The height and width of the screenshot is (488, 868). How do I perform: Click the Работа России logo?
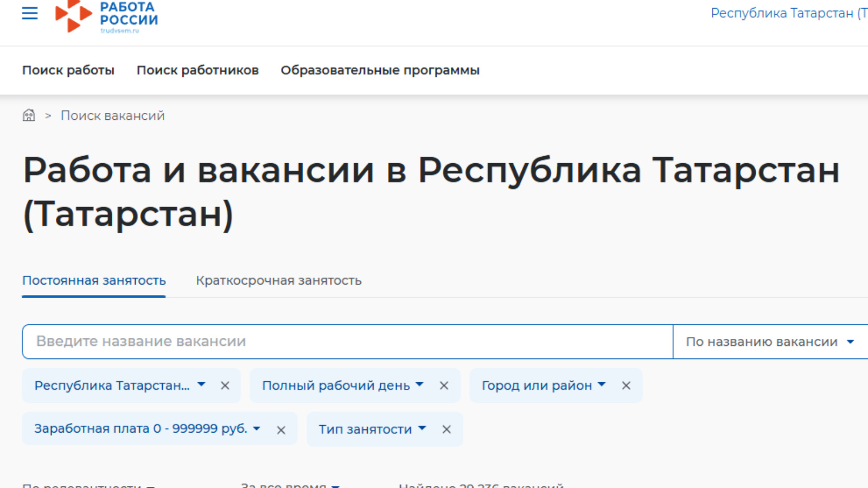[x=106, y=16]
